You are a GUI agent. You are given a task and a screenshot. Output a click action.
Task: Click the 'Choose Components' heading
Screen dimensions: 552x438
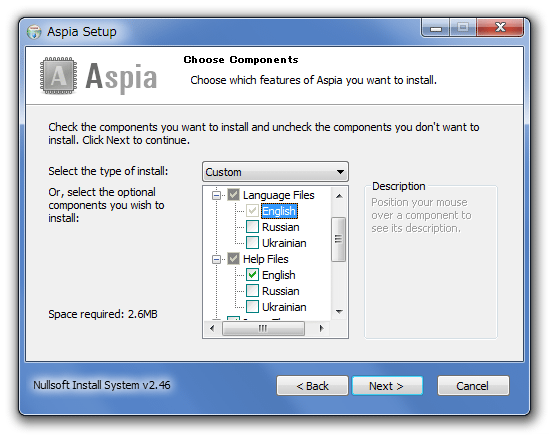(241, 60)
